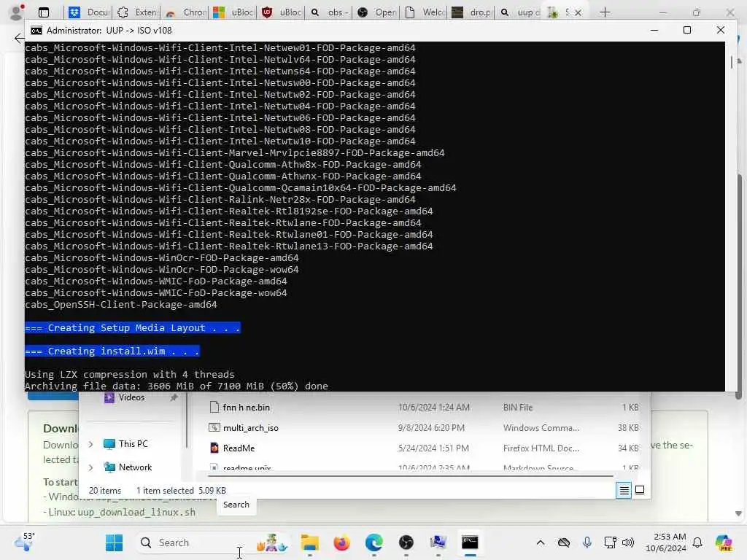
Task: Select the 'Creating install.wim' line in console
Action: point(112,351)
